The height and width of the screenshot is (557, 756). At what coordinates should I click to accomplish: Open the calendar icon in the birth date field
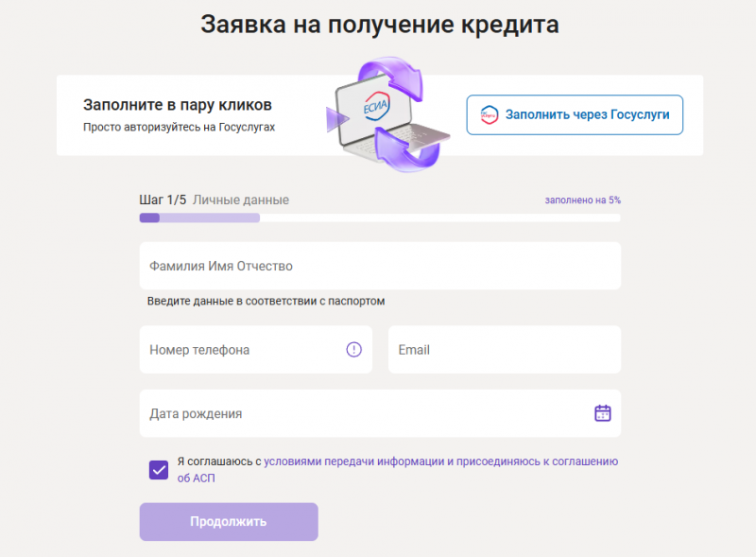(x=604, y=413)
